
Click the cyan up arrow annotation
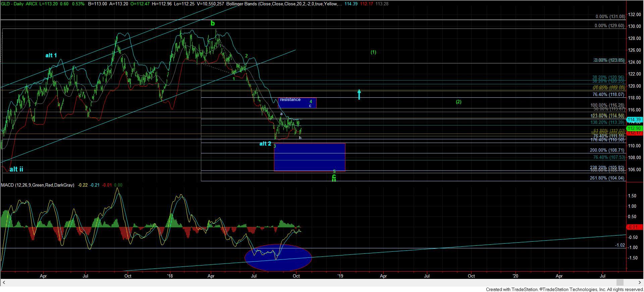coord(359,94)
